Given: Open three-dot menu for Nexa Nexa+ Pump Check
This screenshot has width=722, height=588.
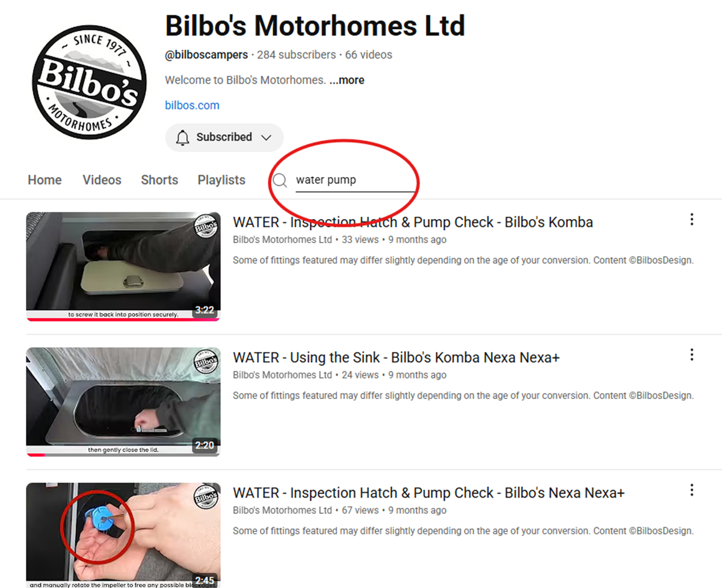Looking at the screenshot, I should 692,490.
